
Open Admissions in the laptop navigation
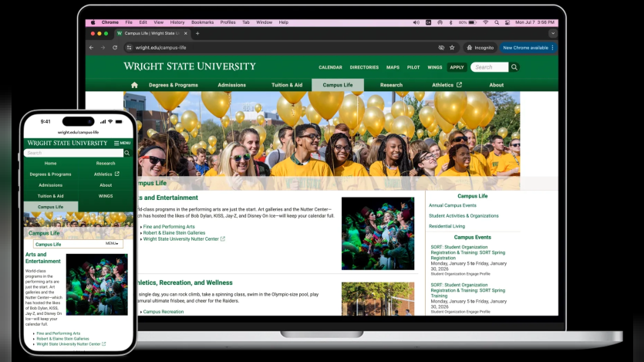[x=231, y=85]
